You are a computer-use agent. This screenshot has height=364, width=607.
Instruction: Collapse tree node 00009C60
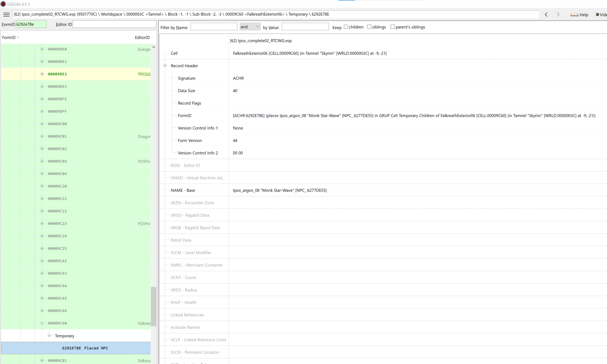coord(42,323)
